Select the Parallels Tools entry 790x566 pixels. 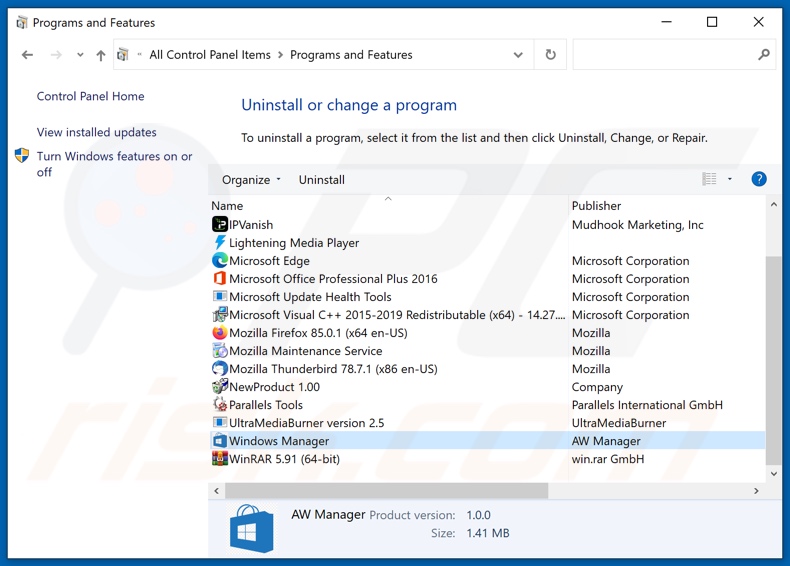266,405
